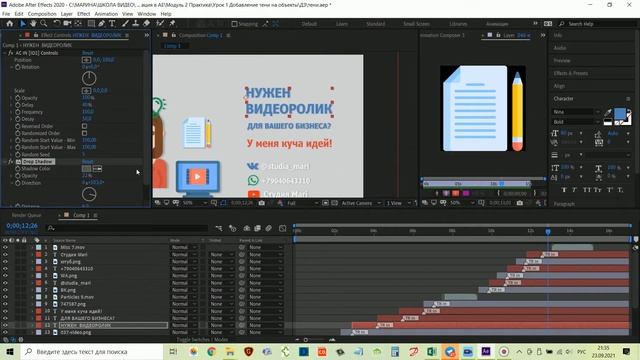The height and width of the screenshot is (360, 640).
Task: Select the Puppet Pin tool
Action: tap(172, 24)
